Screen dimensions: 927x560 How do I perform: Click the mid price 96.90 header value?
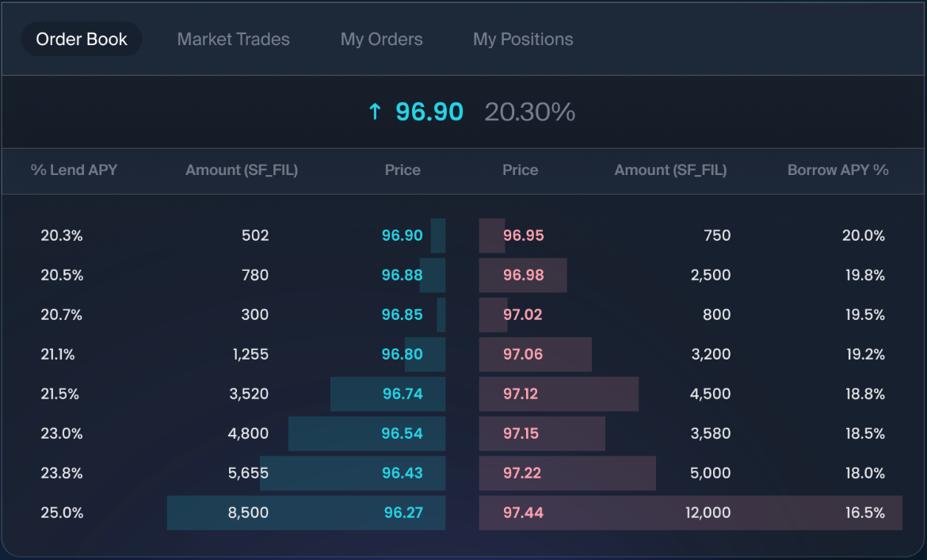429,112
